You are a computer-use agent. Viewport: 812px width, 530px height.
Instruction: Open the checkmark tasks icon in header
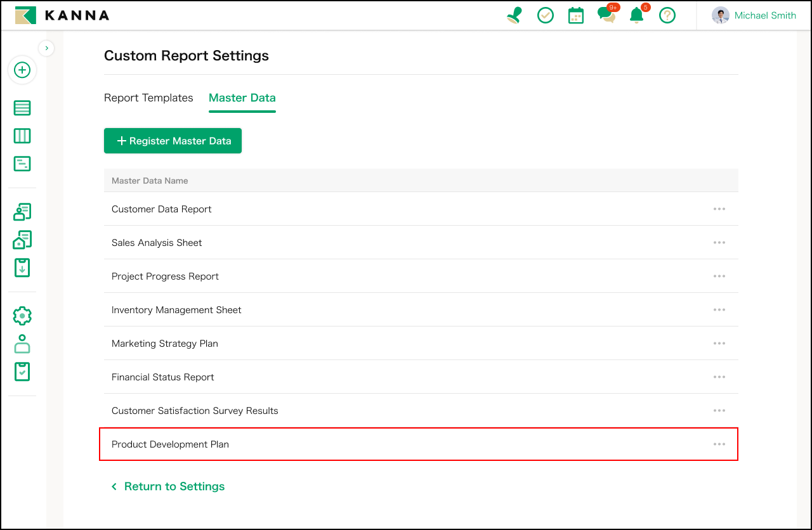point(546,15)
